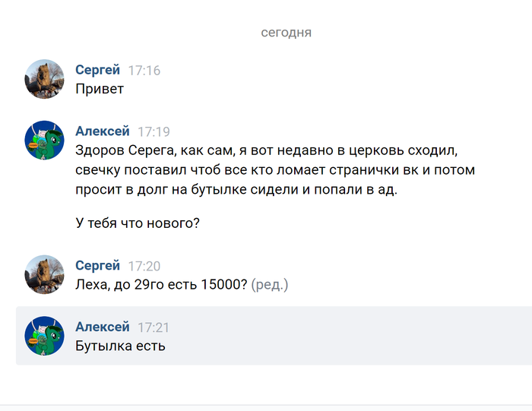Open Сергей's avatar beside the Привет message

[x=44, y=79]
